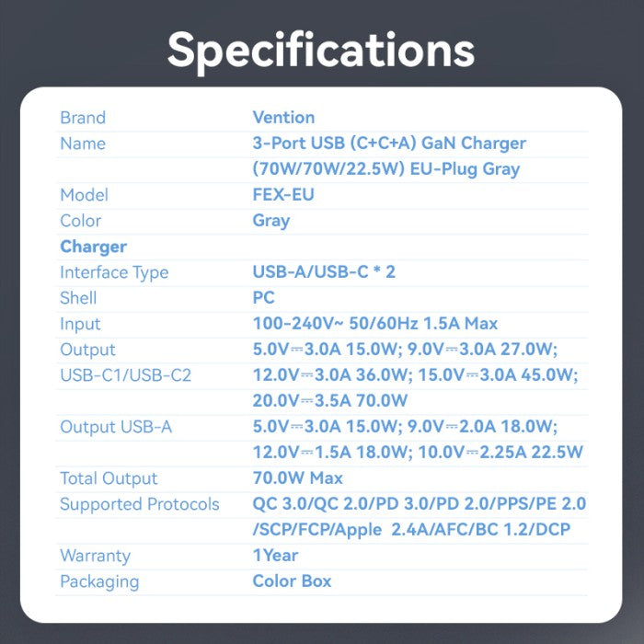644x644 pixels.
Task: Click the Shell value PC
Action: [x=263, y=298]
